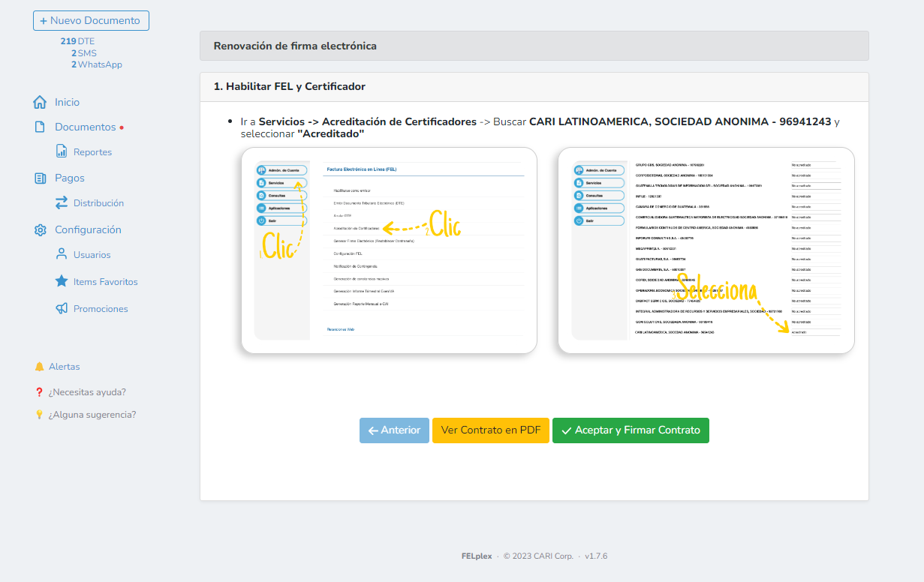Click the Configuración gear icon
The image size is (924, 582).
coord(39,229)
